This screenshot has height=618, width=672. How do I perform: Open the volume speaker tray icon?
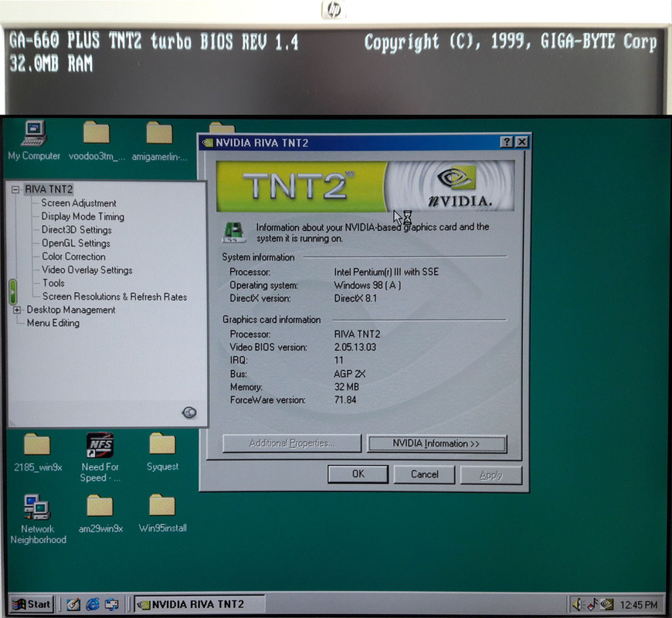[578, 604]
